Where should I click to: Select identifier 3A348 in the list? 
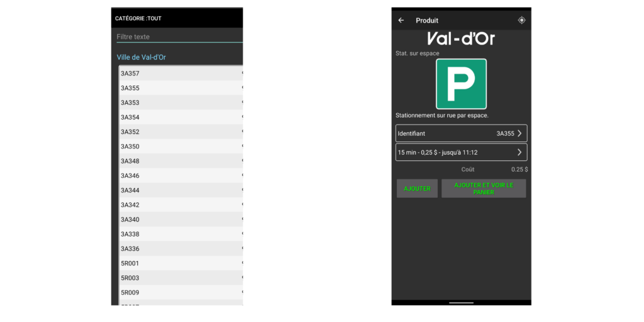tap(181, 161)
